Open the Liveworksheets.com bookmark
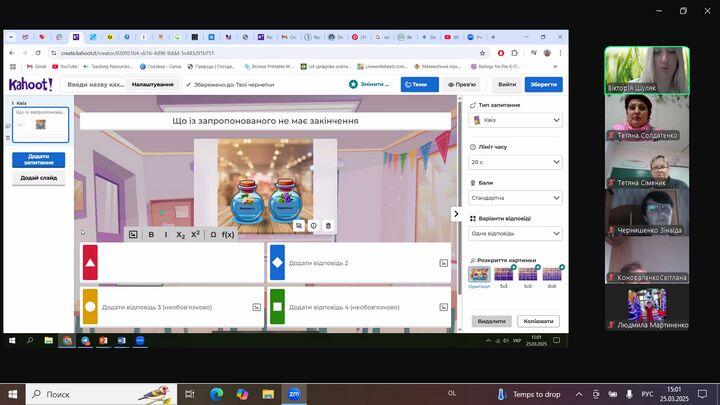The image size is (720, 405). point(382,67)
